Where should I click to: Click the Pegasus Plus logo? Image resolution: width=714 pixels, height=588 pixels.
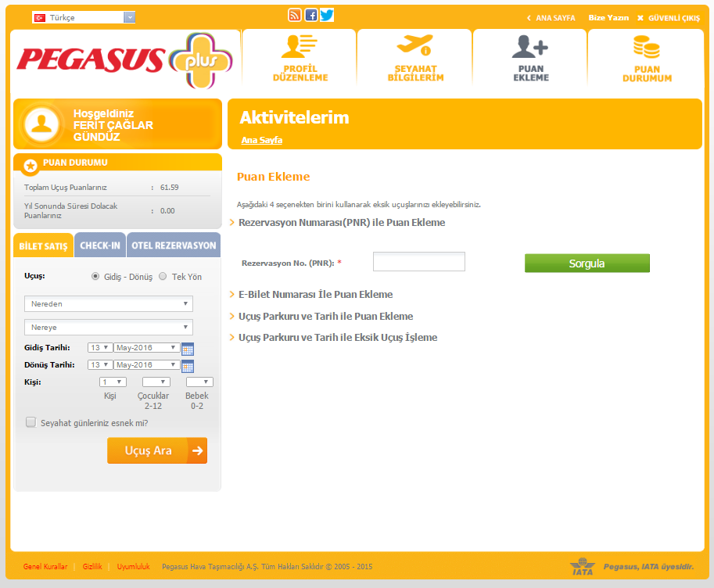click(125, 60)
